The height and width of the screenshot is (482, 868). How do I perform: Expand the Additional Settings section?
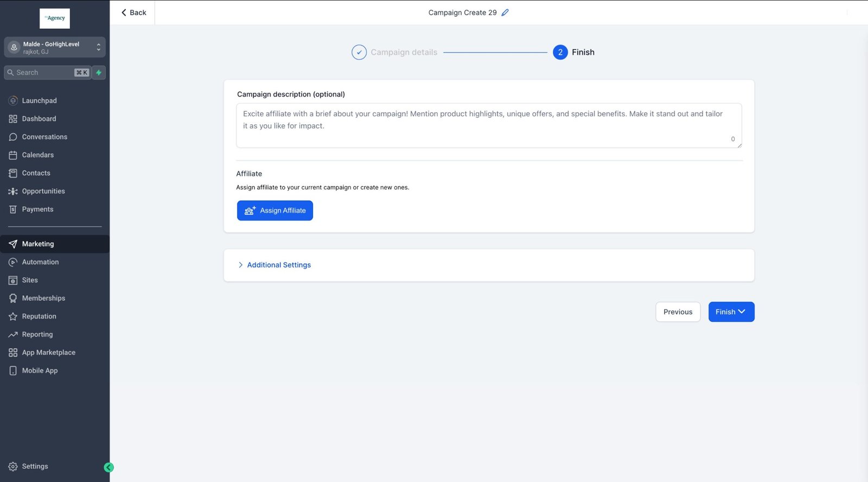pyautogui.click(x=279, y=265)
